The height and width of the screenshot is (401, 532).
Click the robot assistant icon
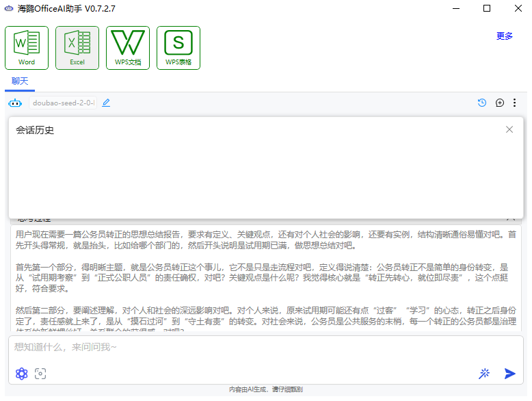pos(15,103)
